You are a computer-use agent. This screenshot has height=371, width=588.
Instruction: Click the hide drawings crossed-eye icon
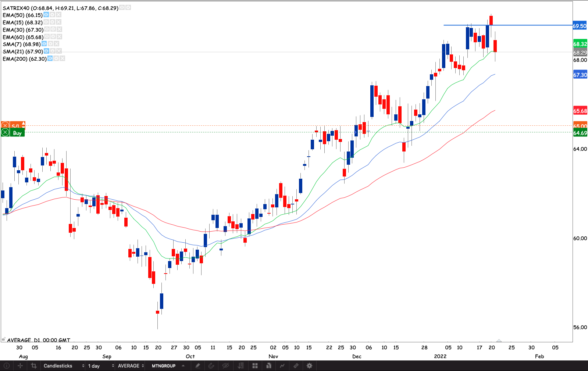[x=225, y=365]
